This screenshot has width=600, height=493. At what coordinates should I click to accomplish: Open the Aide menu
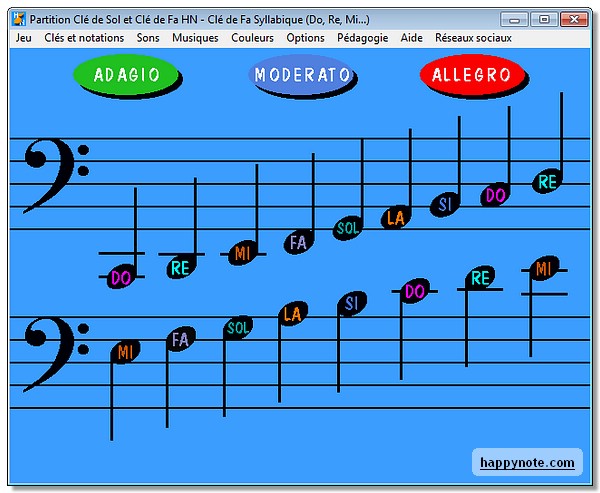[x=412, y=38]
